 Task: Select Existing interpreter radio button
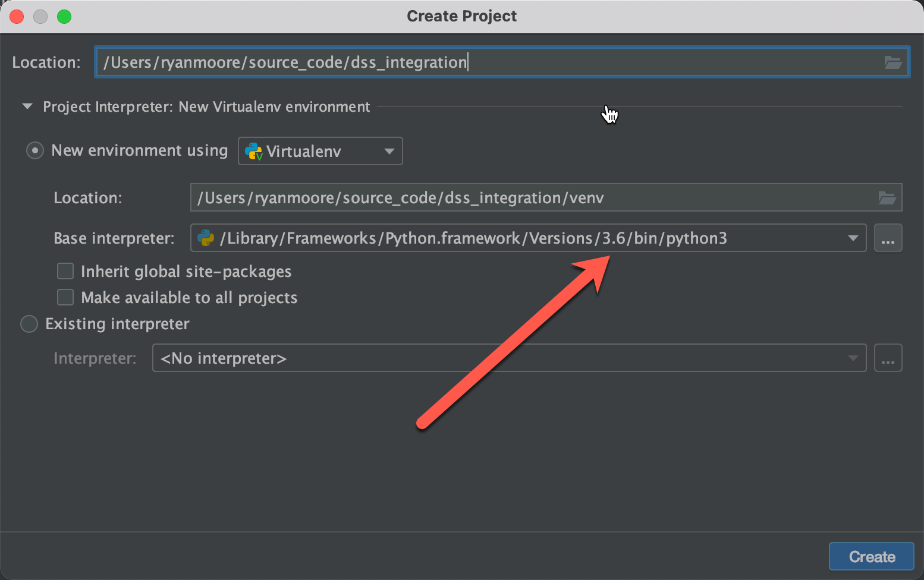pos(29,324)
